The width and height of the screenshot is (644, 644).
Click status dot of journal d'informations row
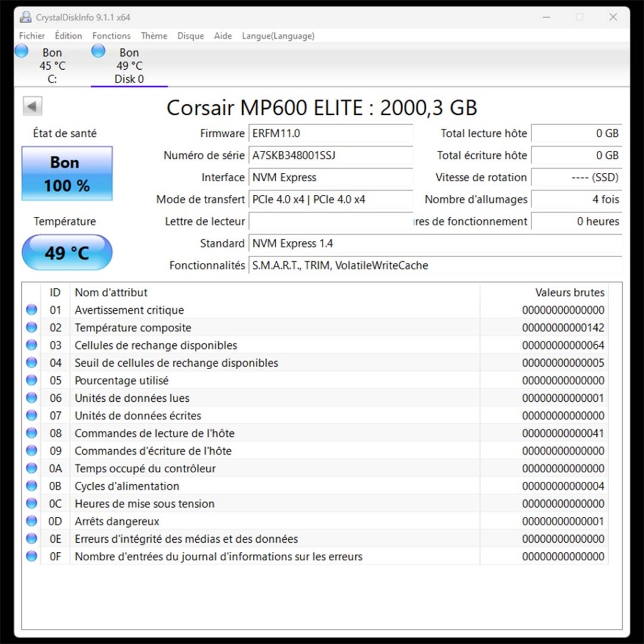pyautogui.click(x=31, y=556)
